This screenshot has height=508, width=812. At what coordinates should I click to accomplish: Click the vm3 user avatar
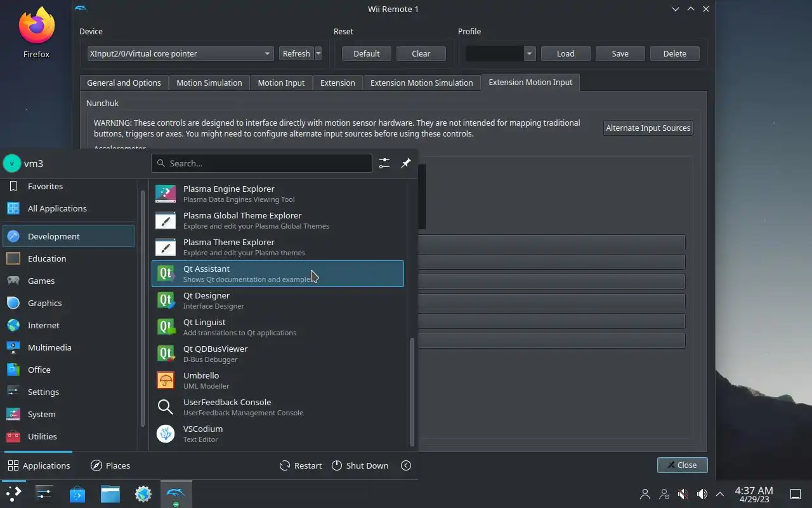point(11,163)
